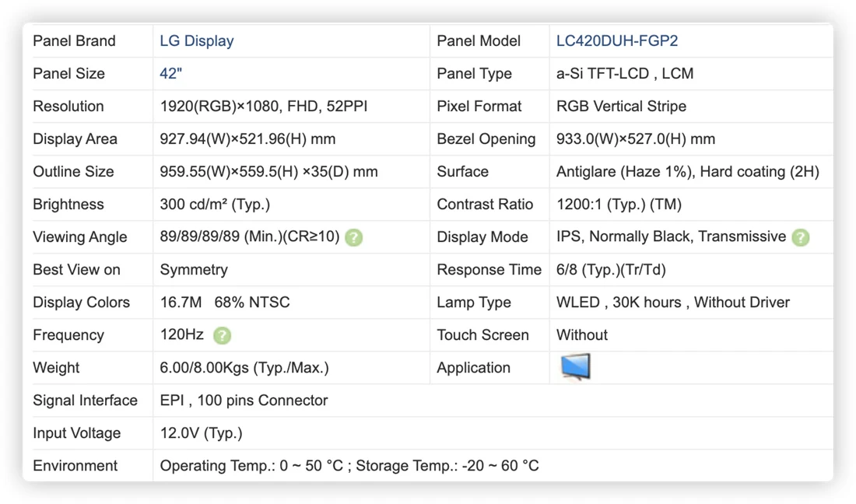Click the EPI , 100 pins Connector value

pos(244,401)
